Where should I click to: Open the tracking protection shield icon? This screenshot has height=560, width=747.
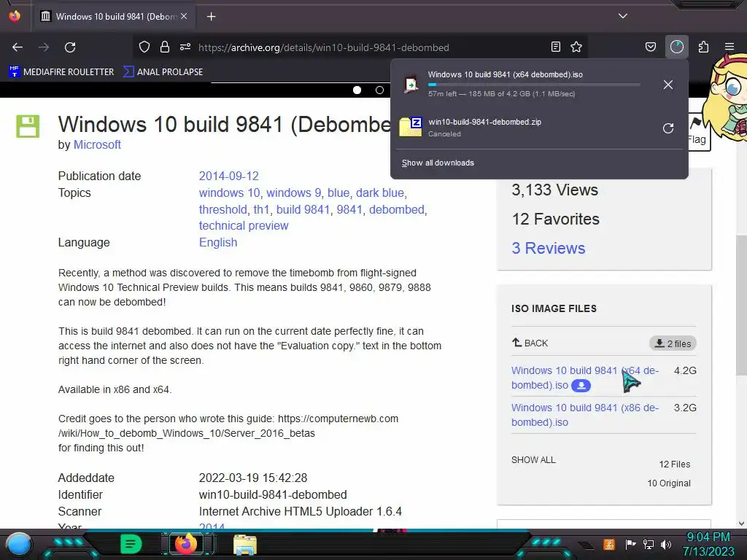144,47
